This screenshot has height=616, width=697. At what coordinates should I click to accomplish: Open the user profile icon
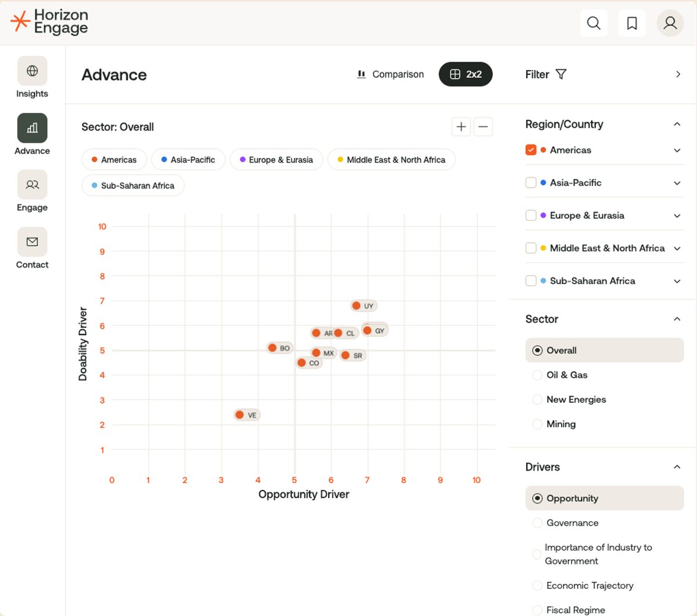pos(670,23)
